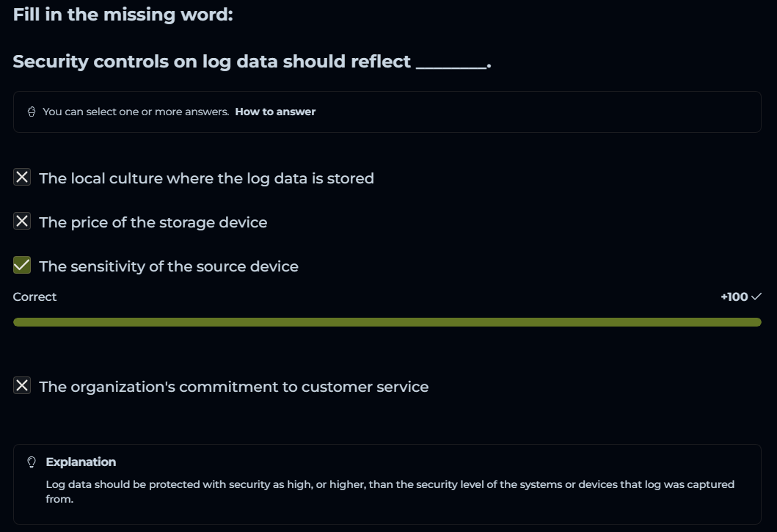
Task: Click the Explanation heading
Action: coord(81,462)
